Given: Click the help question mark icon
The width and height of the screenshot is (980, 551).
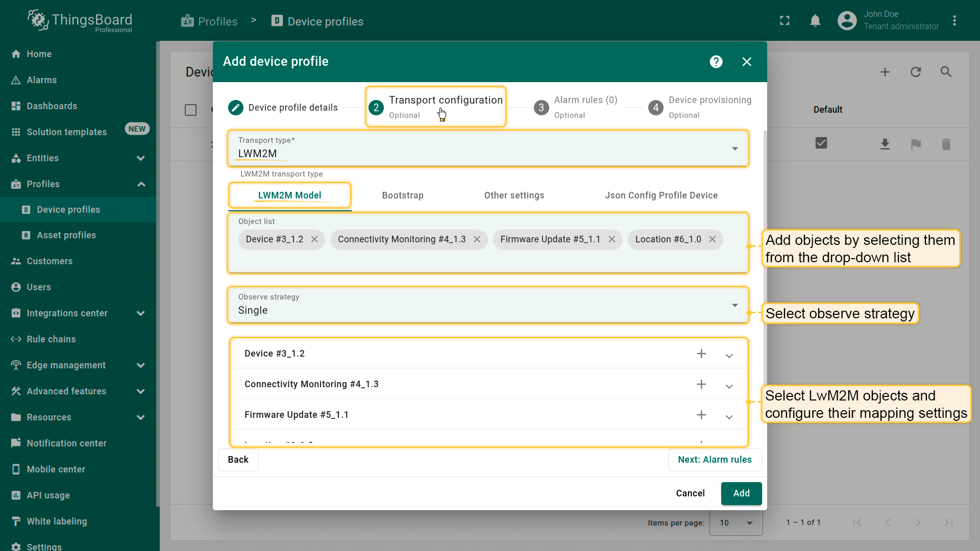Looking at the screenshot, I should (x=716, y=62).
